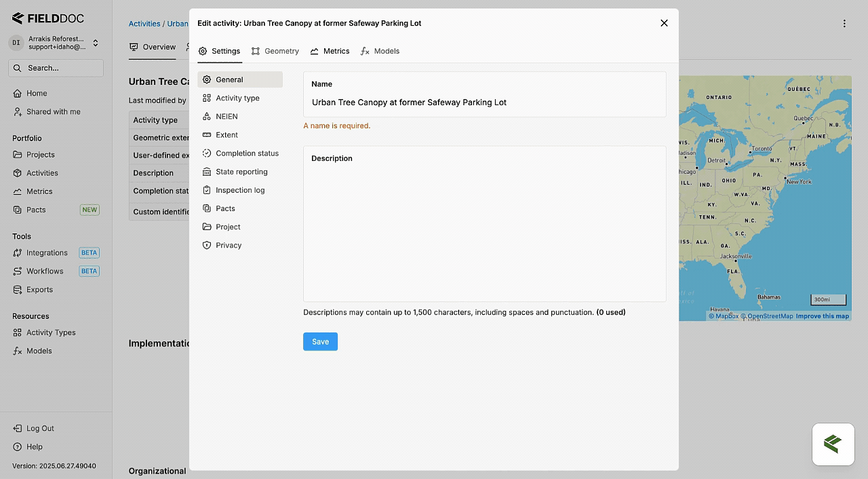
Task: Click the Workflows icon in the sidebar
Action: (18, 271)
